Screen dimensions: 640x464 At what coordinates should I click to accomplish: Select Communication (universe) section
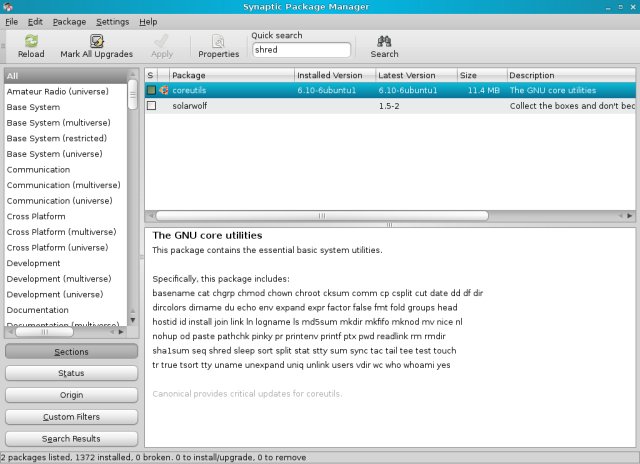click(66, 201)
